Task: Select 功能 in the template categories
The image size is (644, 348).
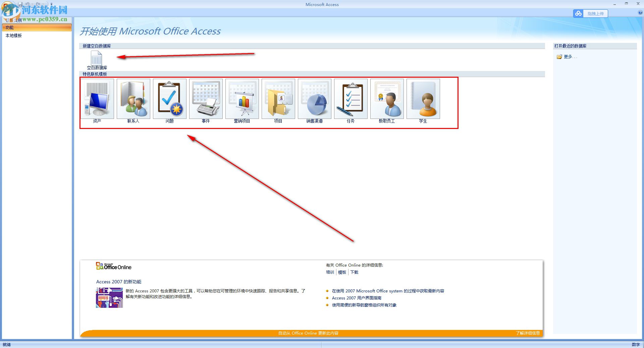Action: pyautogui.click(x=37, y=27)
